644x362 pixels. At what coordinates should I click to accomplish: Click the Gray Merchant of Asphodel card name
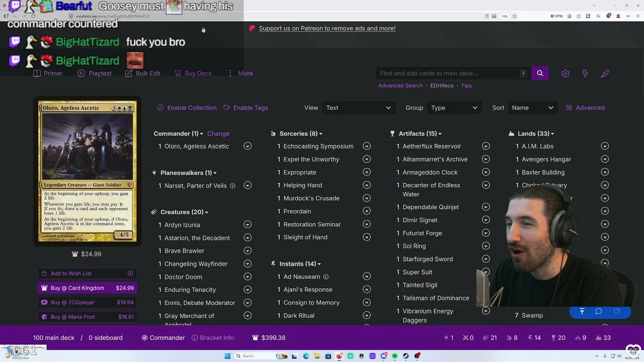click(x=189, y=320)
